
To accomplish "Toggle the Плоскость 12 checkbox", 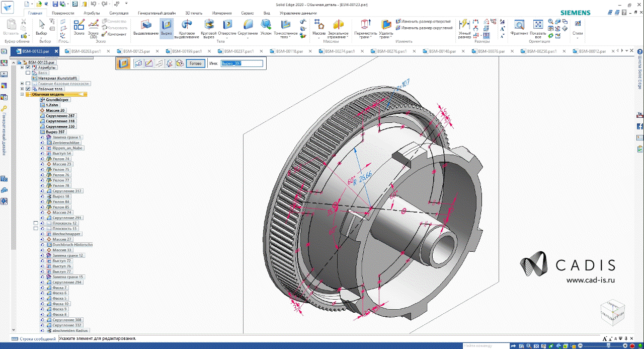I will pos(35,223).
